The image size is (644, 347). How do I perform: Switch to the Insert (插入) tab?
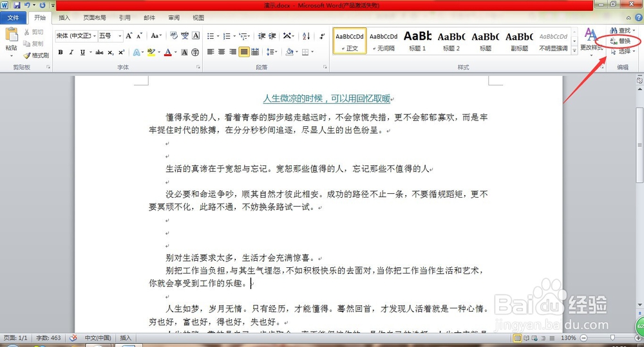pyautogui.click(x=64, y=17)
